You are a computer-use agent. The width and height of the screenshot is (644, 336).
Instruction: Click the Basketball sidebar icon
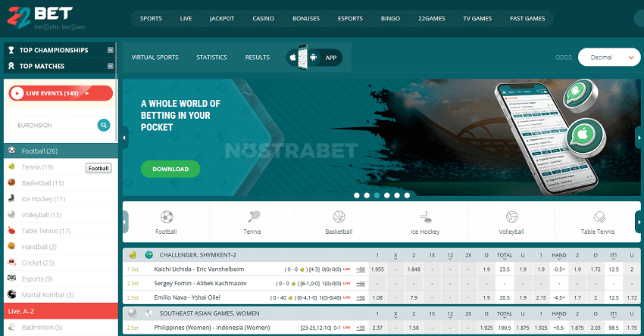click(x=12, y=182)
